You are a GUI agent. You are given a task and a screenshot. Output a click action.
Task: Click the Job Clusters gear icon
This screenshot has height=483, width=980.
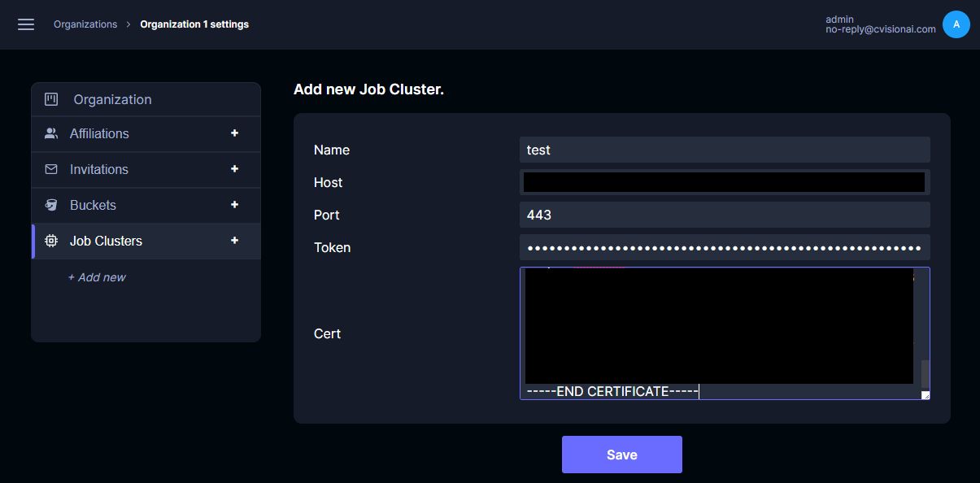coord(51,241)
